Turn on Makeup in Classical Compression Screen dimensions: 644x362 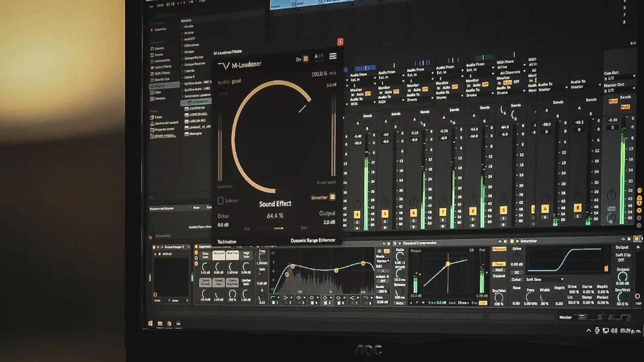(499, 249)
